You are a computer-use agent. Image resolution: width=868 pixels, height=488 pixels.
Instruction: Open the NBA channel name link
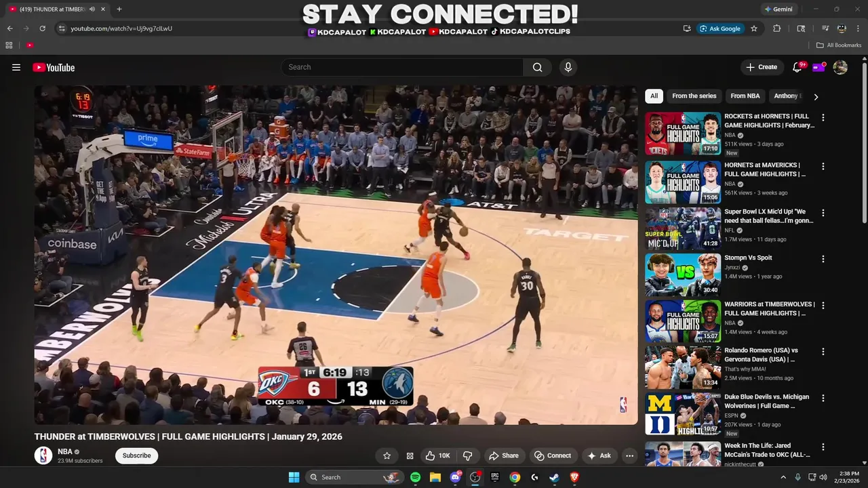click(65, 451)
